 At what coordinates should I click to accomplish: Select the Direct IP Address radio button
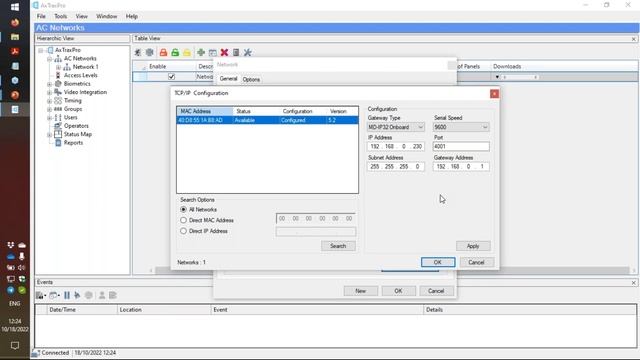click(183, 231)
